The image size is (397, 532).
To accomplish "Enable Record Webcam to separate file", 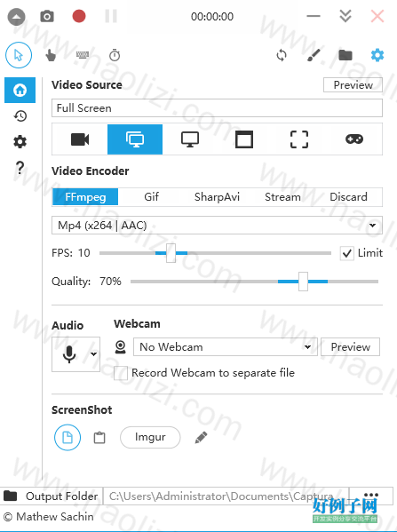I will [121, 373].
